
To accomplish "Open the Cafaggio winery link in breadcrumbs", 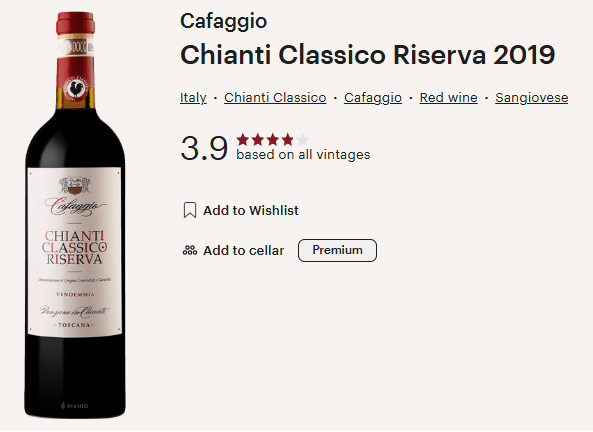I will [373, 98].
